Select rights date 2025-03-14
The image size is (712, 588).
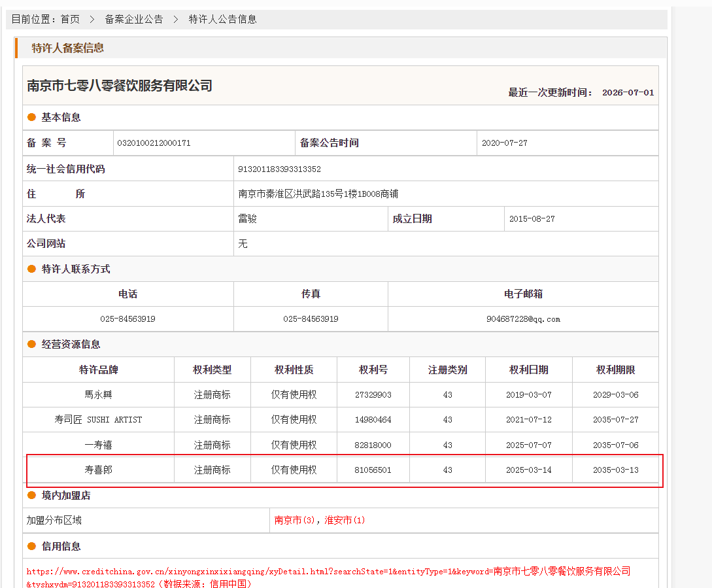click(x=529, y=470)
